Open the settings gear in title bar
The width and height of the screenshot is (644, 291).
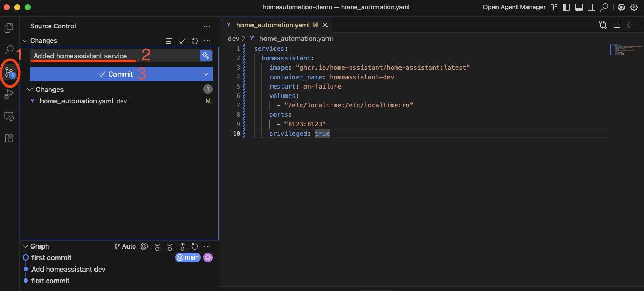pyautogui.click(x=634, y=7)
